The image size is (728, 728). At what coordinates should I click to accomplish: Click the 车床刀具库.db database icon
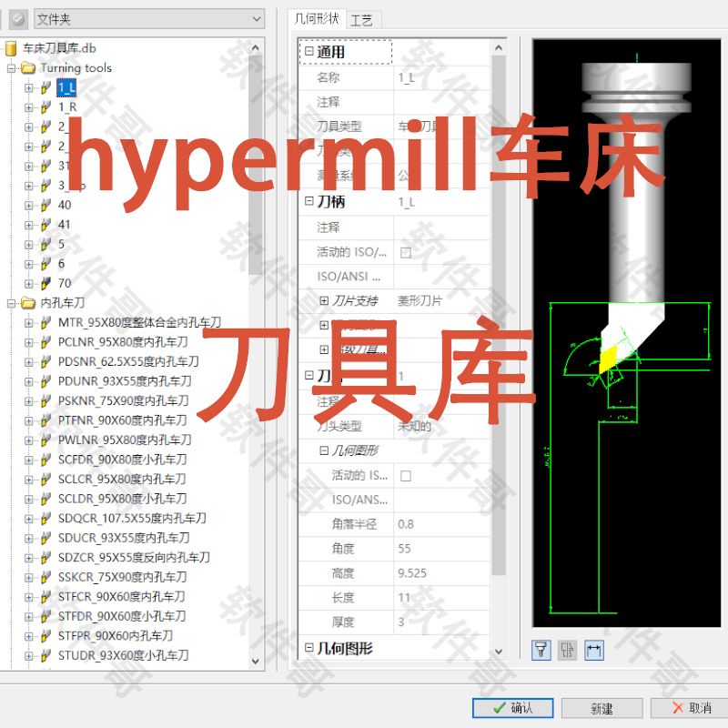(x=11, y=48)
